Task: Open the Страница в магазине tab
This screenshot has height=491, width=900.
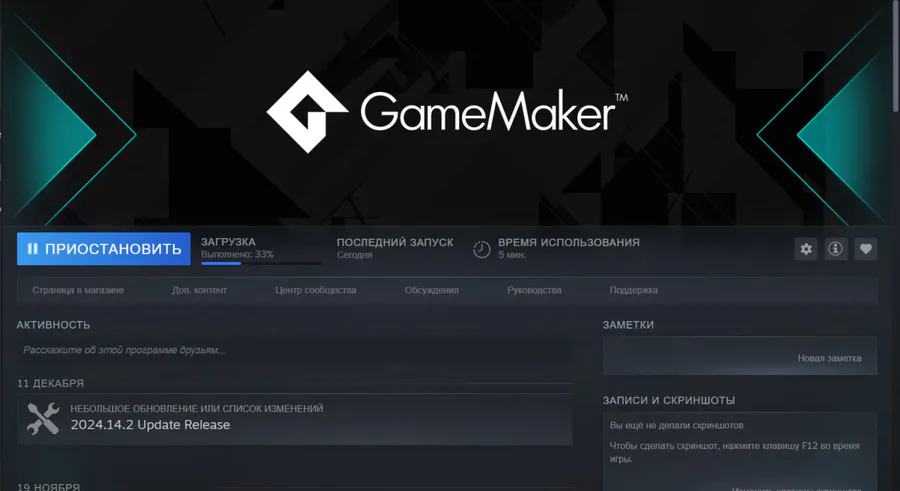Action: pos(78,290)
